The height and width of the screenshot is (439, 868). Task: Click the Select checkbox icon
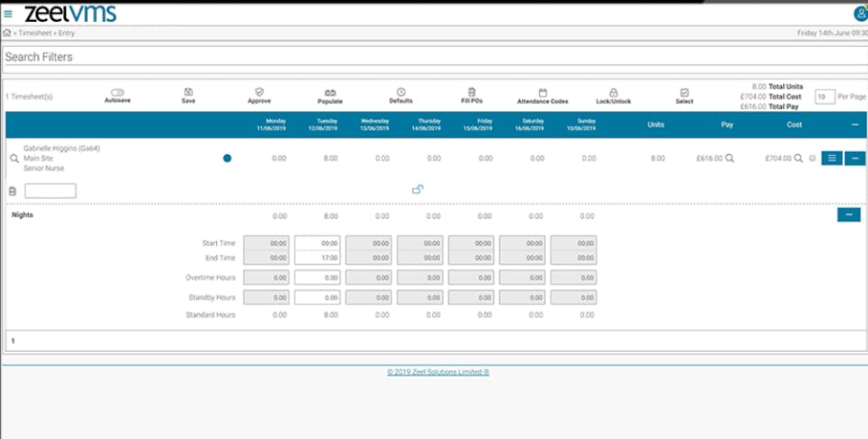click(684, 92)
